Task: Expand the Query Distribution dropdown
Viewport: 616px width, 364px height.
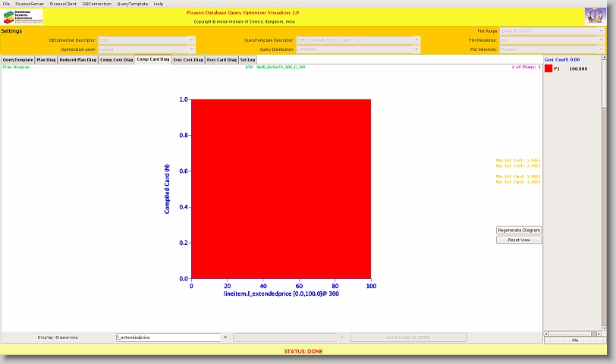Action: pos(416,49)
